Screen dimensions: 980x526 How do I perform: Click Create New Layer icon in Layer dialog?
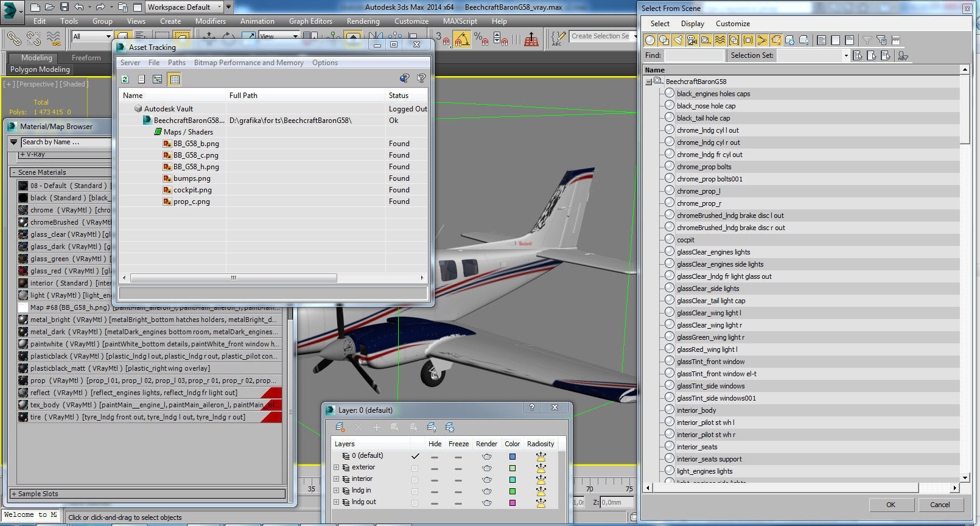340,427
